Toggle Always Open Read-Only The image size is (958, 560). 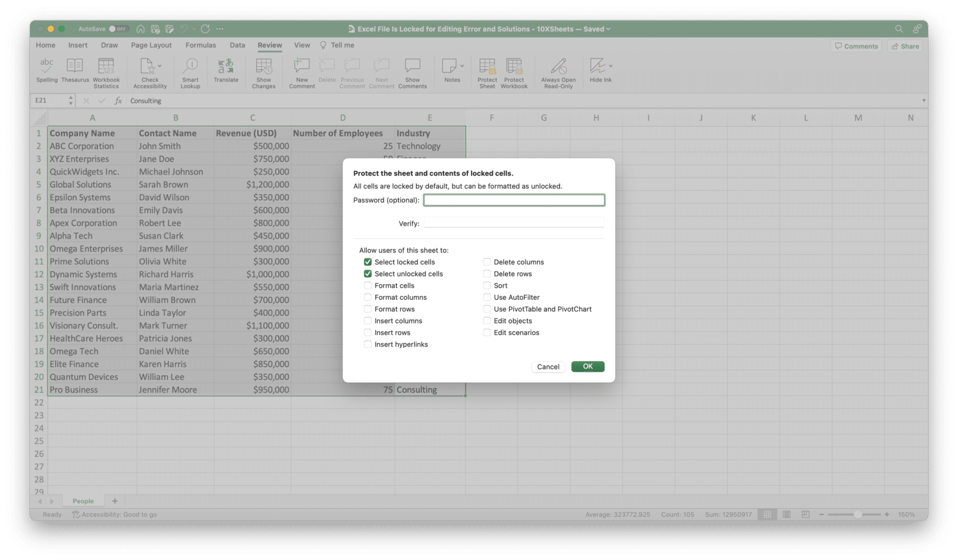[558, 70]
